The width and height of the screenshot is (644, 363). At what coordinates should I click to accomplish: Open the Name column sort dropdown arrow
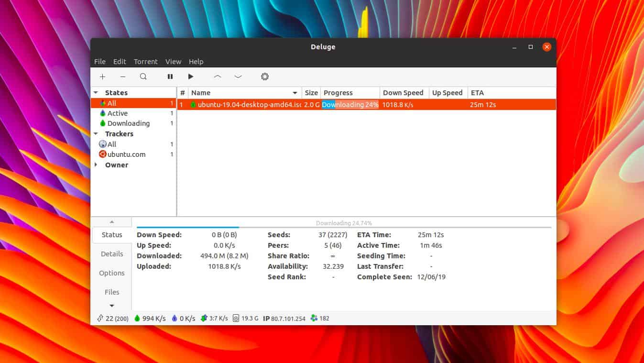[295, 93]
